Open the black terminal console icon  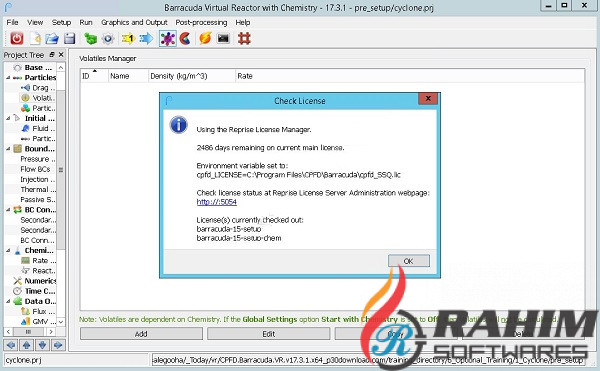point(223,39)
